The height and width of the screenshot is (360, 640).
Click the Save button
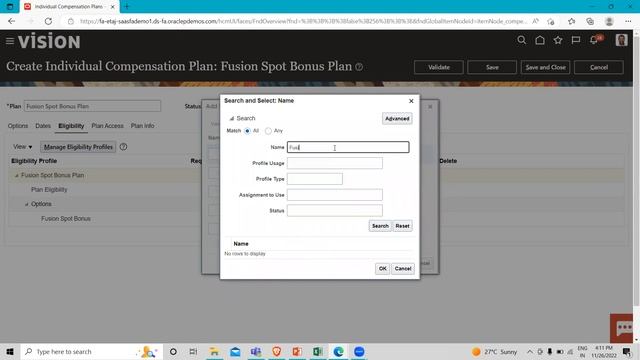tap(492, 67)
